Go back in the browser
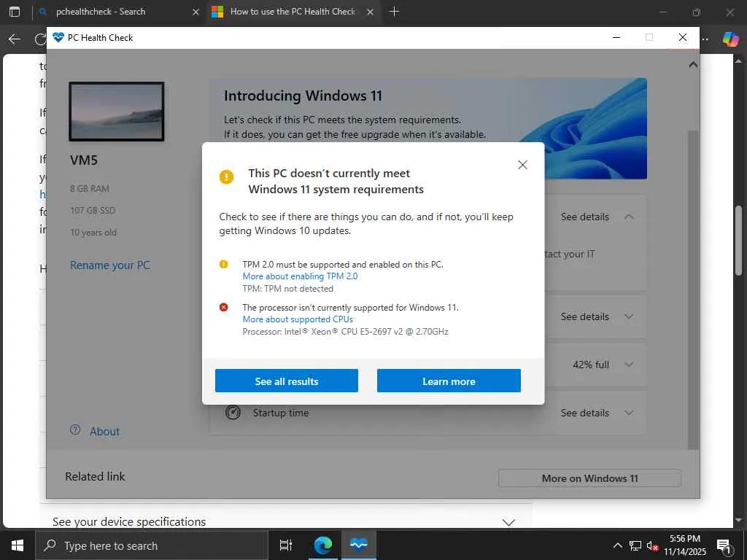 click(15, 39)
